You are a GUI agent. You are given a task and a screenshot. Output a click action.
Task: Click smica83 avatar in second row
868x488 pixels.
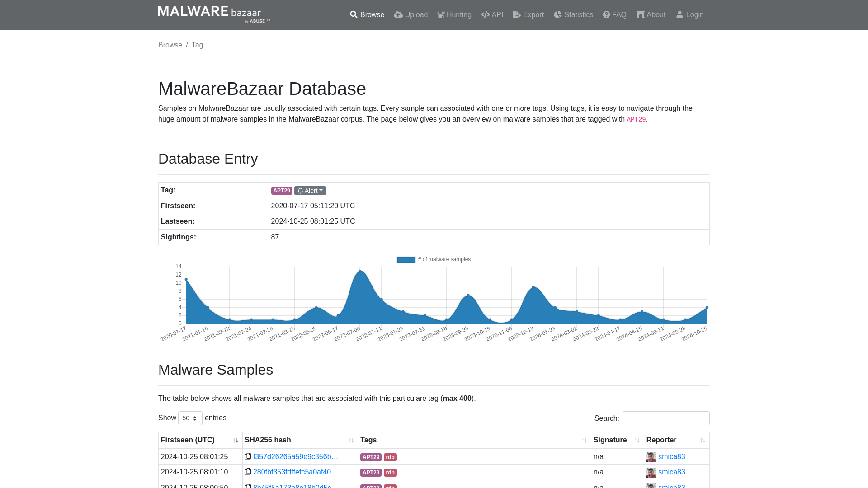click(651, 472)
